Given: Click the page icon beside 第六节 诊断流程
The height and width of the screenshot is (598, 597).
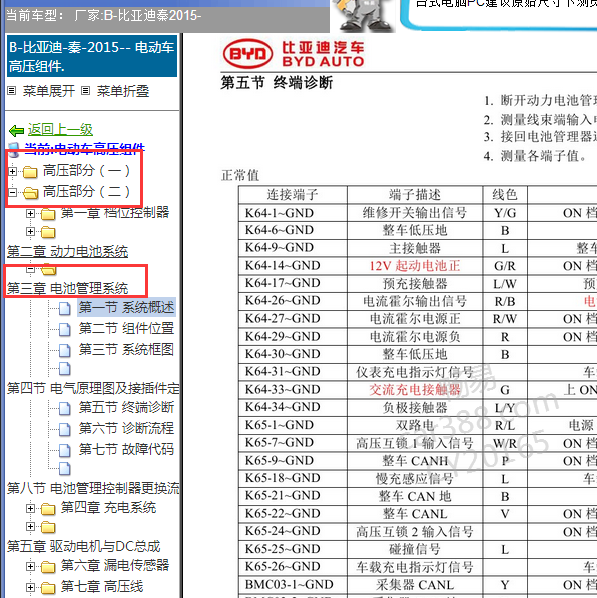Looking at the screenshot, I should pos(64,429).
